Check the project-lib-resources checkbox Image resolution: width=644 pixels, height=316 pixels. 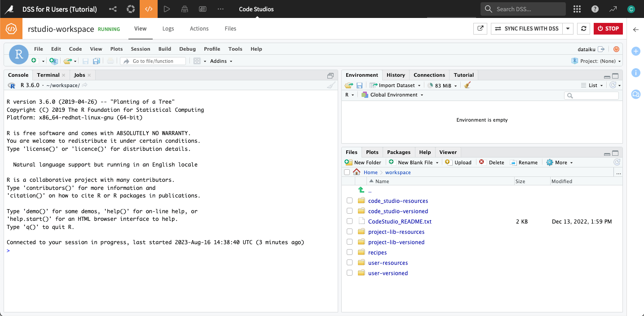(x=349, y=232)
